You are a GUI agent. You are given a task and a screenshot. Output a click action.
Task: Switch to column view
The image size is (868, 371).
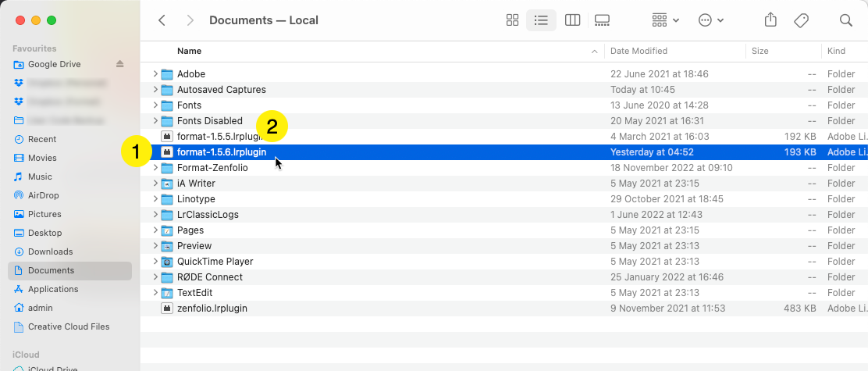click(x=572, y=20)
